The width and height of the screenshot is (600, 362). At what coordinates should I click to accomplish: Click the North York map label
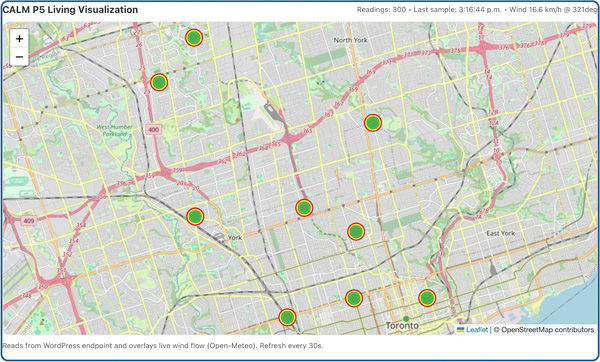[x=350, y=40]
